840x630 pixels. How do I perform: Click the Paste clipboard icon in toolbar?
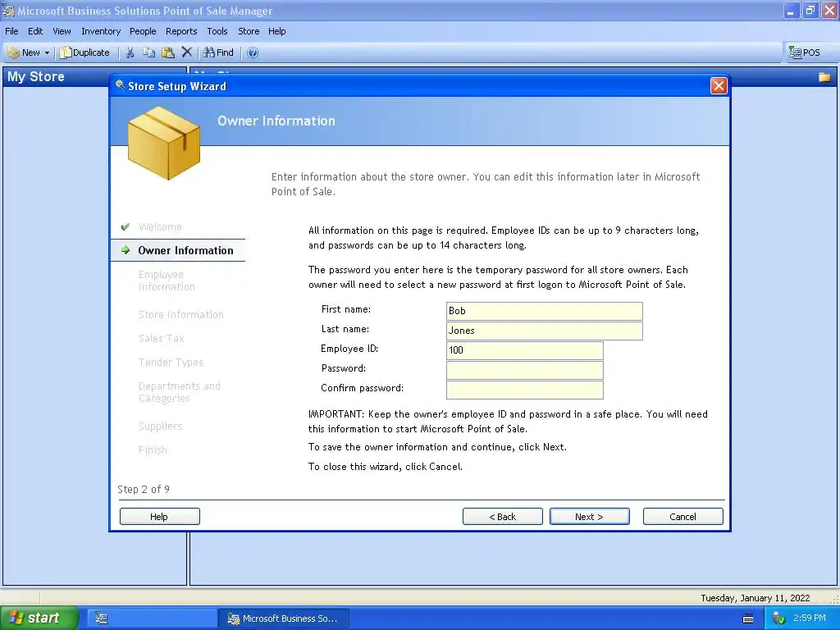(x=167, y=52)
